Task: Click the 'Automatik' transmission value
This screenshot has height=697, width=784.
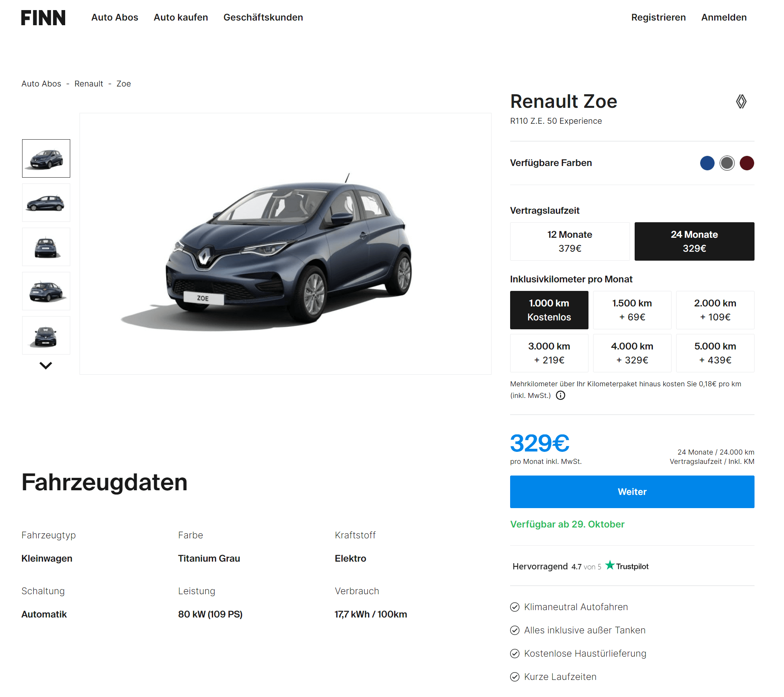Action: (x=44, y=614)
